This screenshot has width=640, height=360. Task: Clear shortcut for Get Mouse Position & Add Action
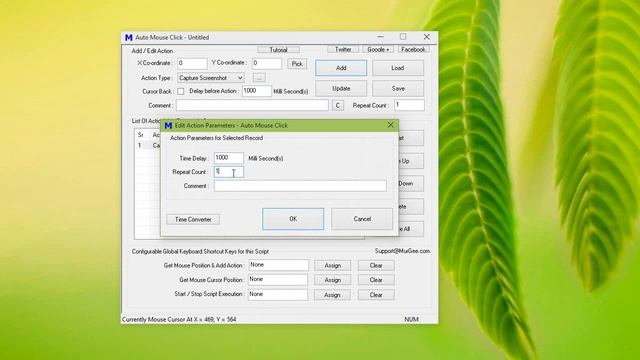pyautogui.click(x=376, y=265)
